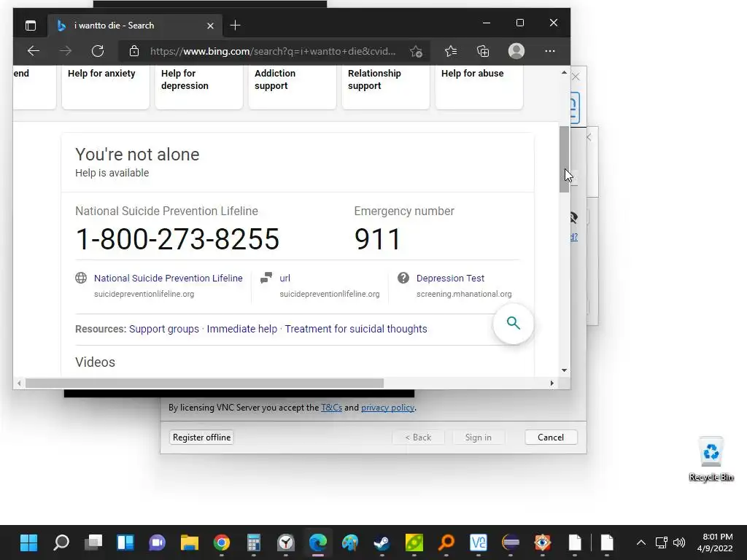Open Collections in Edge toolbar
The height and width of the screenshot is (560, 747).
(483, 51)
